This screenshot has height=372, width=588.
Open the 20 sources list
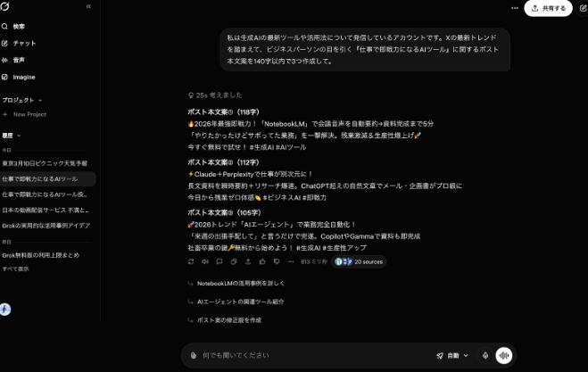[x=359, y=261]
